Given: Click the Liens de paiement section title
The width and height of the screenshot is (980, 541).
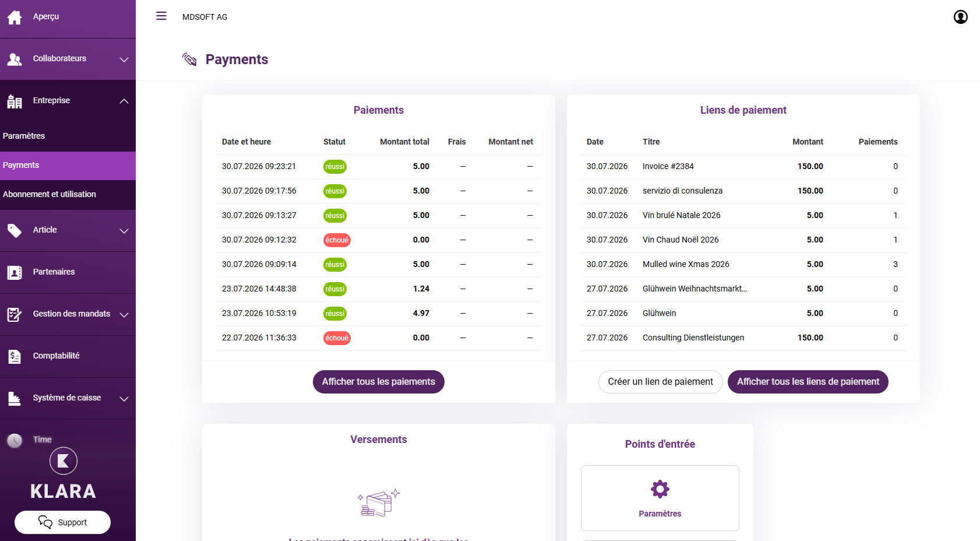Looking at the screenshot, I should pyautogui.click(x=743, y=110).
